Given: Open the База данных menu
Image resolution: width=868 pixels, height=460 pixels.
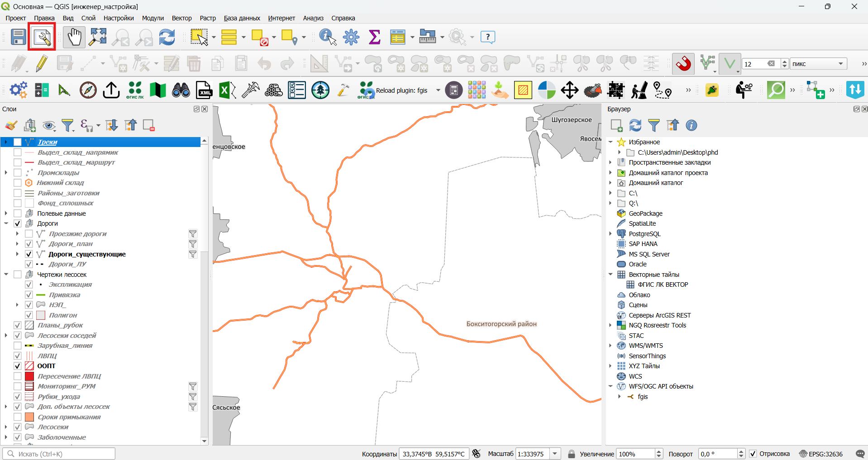Looking at the screenshot, I should click(x=242, y=18).
